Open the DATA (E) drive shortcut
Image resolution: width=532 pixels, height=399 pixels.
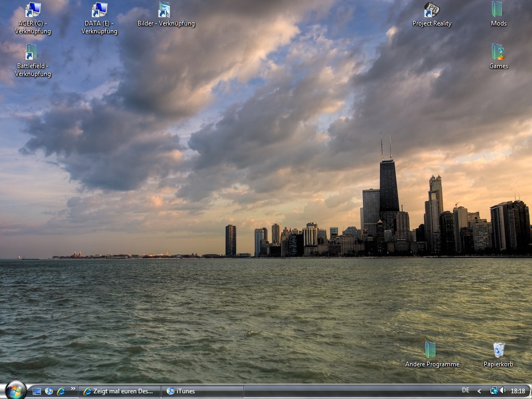pos(99,10)
